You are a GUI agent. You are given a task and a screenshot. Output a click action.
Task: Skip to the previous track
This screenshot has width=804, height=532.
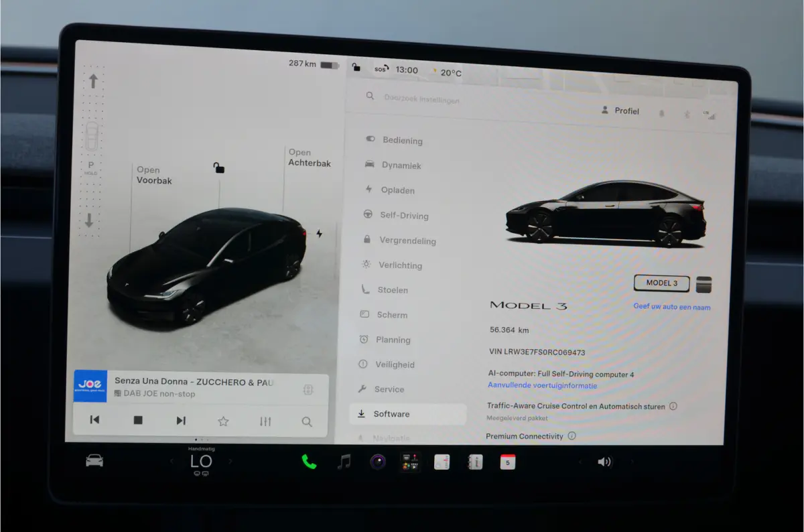click(94, 420)
